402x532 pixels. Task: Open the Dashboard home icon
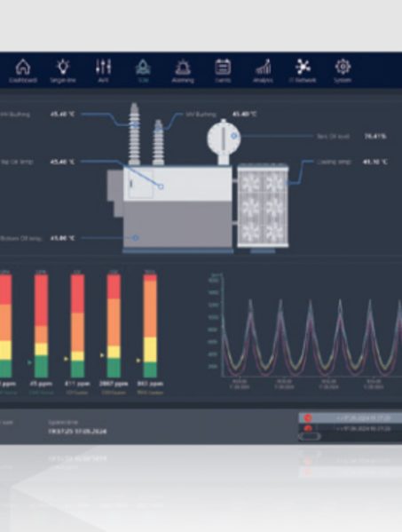point(23,67)
